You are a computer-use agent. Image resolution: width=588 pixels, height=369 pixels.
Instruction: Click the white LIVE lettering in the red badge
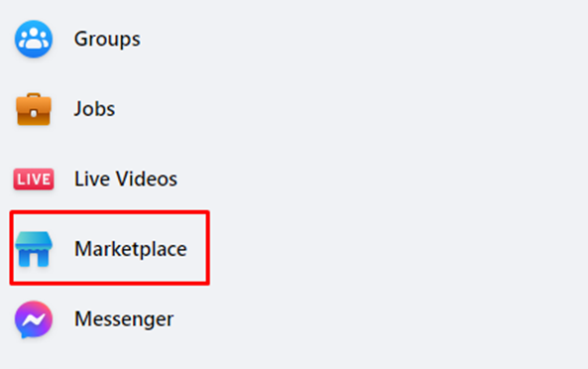[x=34, y=180]
